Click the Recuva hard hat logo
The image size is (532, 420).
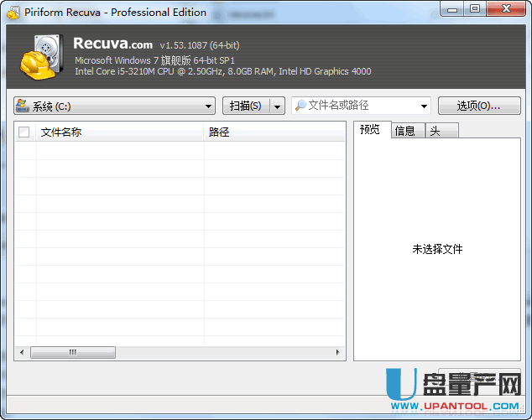[39, 55]
